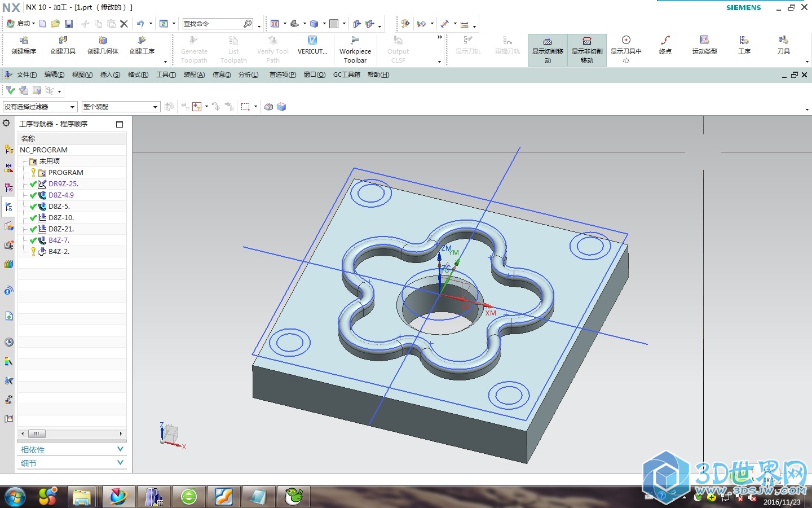Open the Help (帮助) menu
This screenshot has height=508, width=812.
point(378,75)
